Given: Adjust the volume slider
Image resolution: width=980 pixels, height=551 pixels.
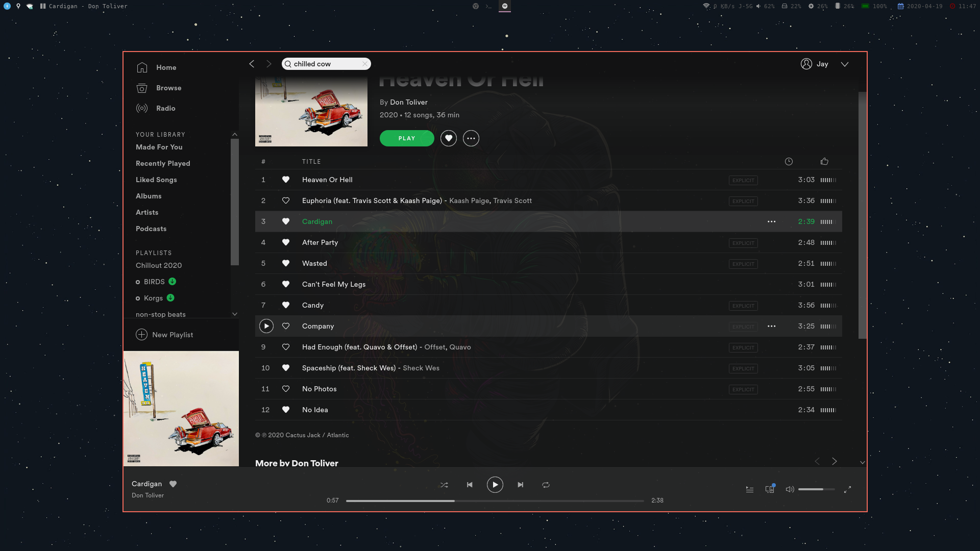Looking at the screenshot, I should tap(816, 489).
